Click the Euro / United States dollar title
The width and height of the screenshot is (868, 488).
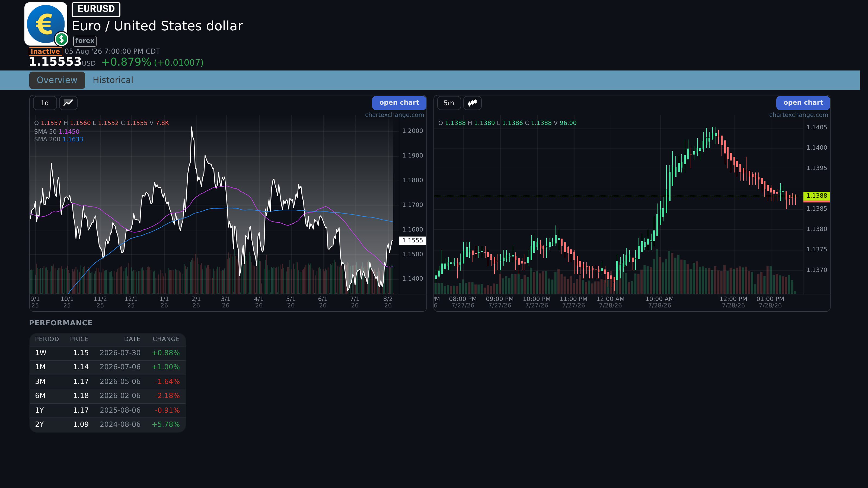157,26
